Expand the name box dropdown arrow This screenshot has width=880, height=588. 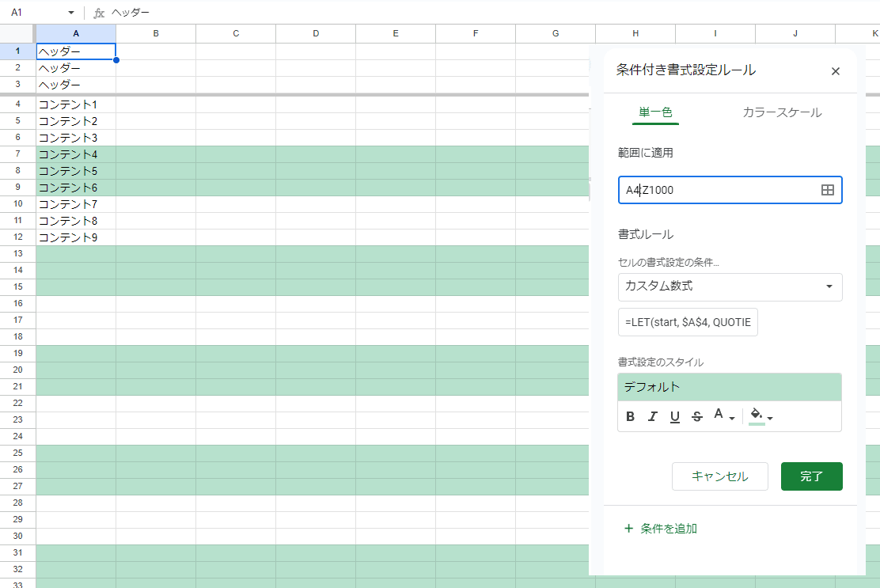tap(70, 13)
